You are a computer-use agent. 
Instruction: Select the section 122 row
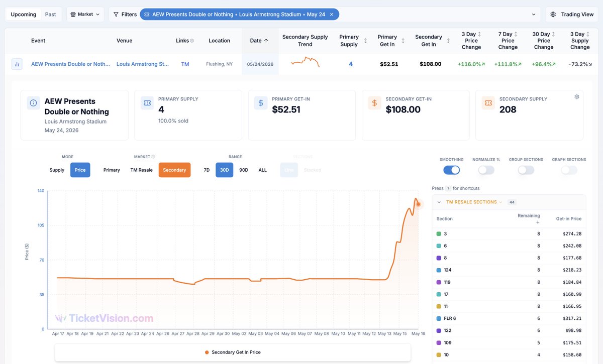click(x=509, y=330)
